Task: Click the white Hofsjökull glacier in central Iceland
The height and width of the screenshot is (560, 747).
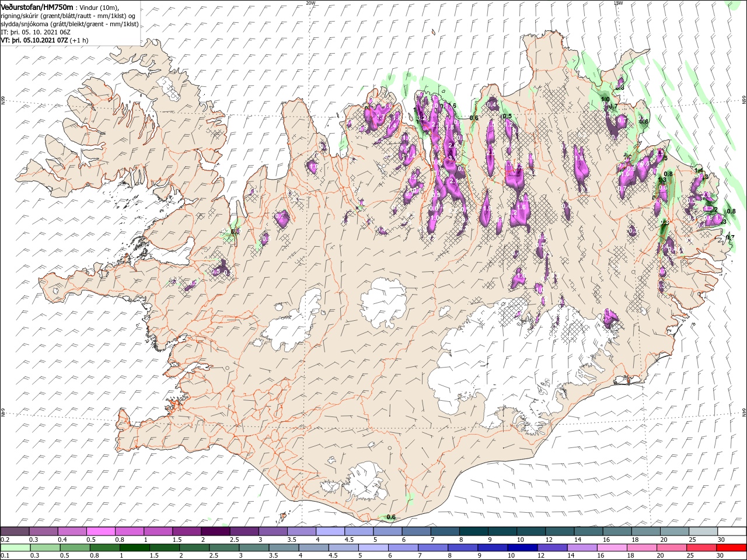Action: click(384, 302)
